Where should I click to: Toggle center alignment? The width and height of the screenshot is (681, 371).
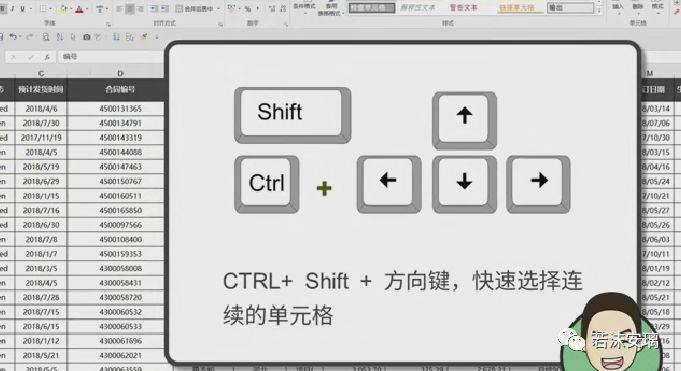[130, 9]
